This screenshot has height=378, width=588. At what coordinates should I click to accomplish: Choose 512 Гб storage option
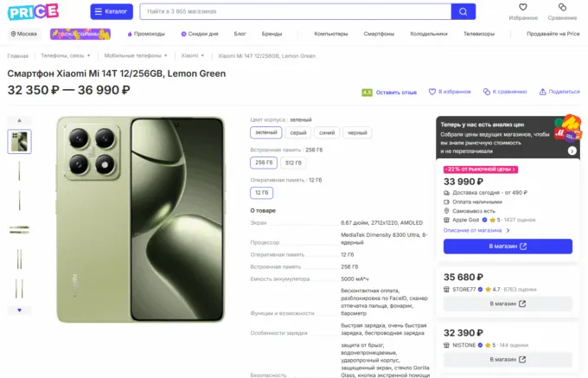coord(293,163)
